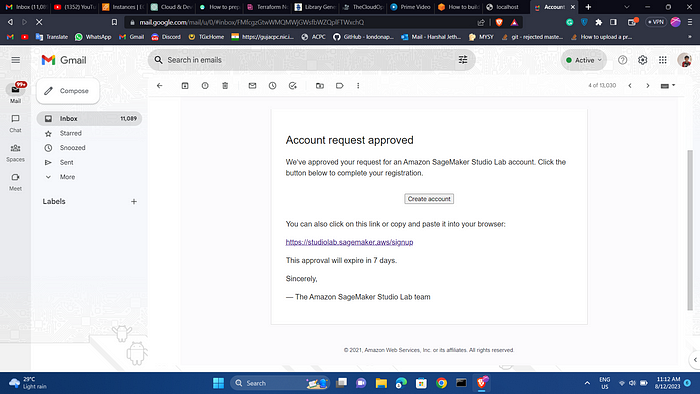Open the taskbar weather widget
This screenshot has width=700, height=394.
click(28, 383)
